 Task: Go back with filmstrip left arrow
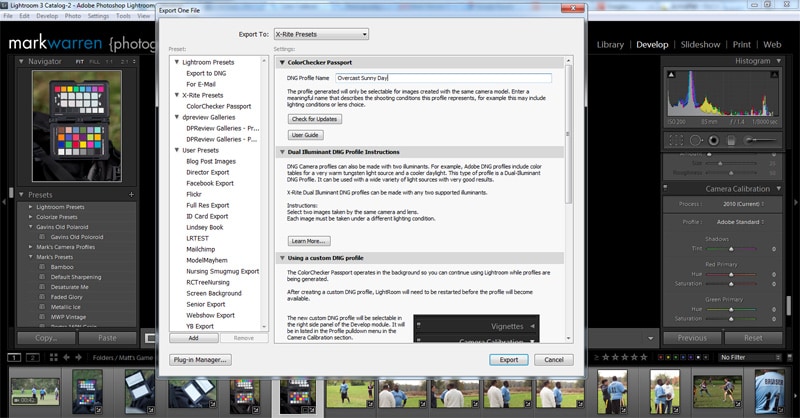click(66, 357)
